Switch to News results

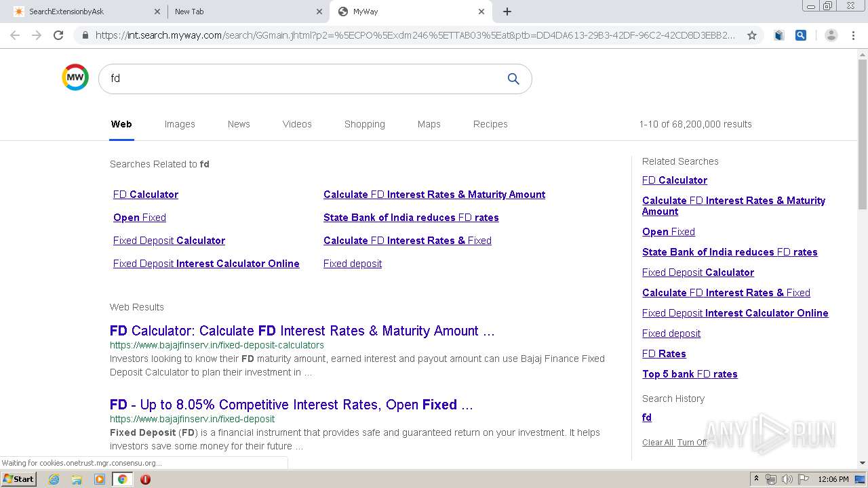point(239,124)
